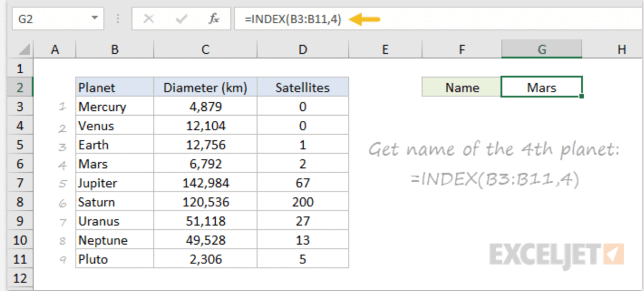
Task: Click the diameter cell 12,756
Action: pos(205,145)
